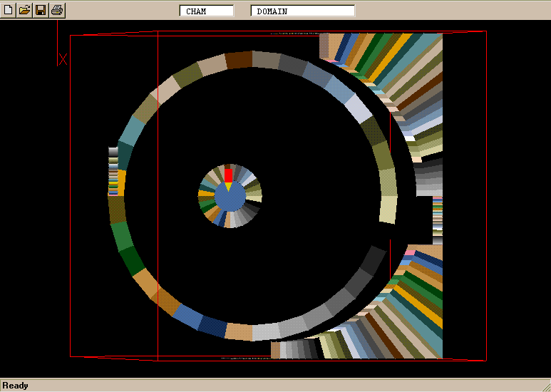This screenshot has width=551, height=392.
Task: Click the New document toolbar icon
Action: click(9, 10)
